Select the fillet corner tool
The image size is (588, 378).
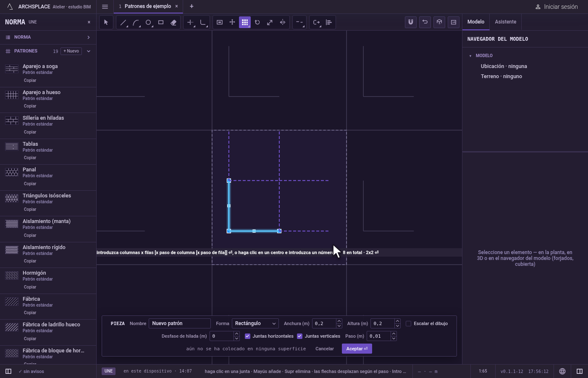point(203,22)
